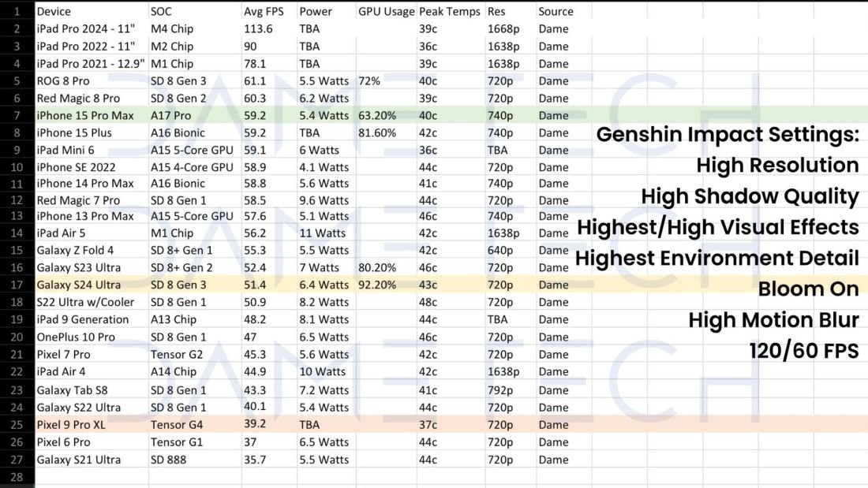Select the 'A13 Chip' cell
868x488 pixels.
(x=195, y=319)
